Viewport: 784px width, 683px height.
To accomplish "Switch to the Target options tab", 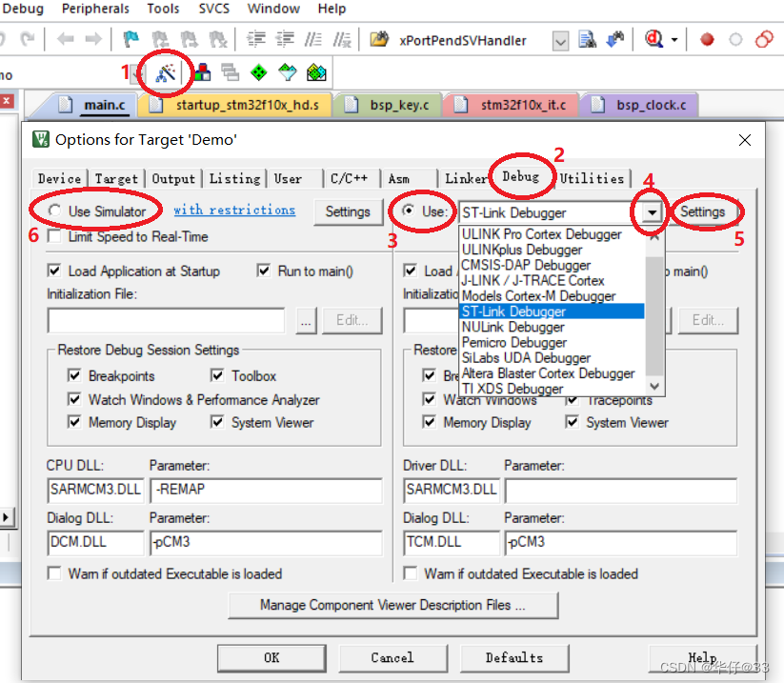I will click(116, 179).
